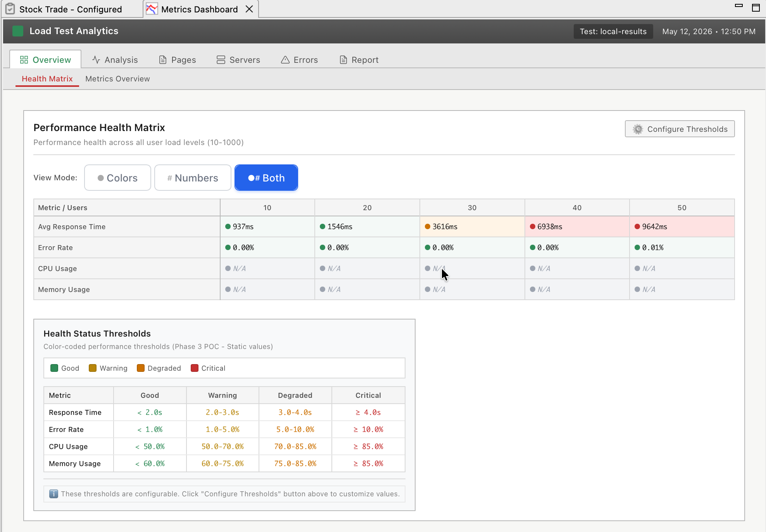This screenshot has width=766, height=532.
Task: Maximize the editor pane
Action: click(756, 8)
